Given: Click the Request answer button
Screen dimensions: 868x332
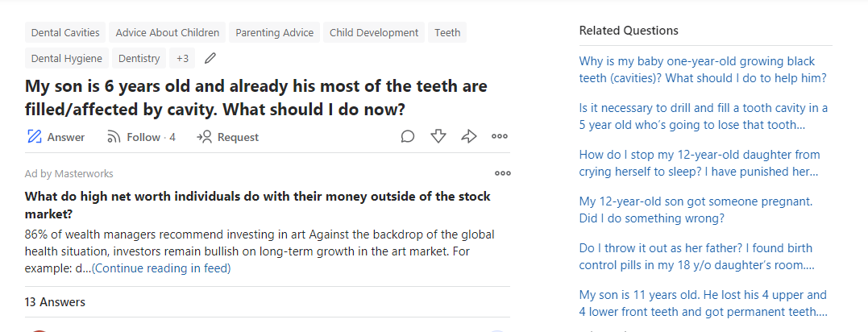Looking at the screenshot, I should click(x=228, y=137).
